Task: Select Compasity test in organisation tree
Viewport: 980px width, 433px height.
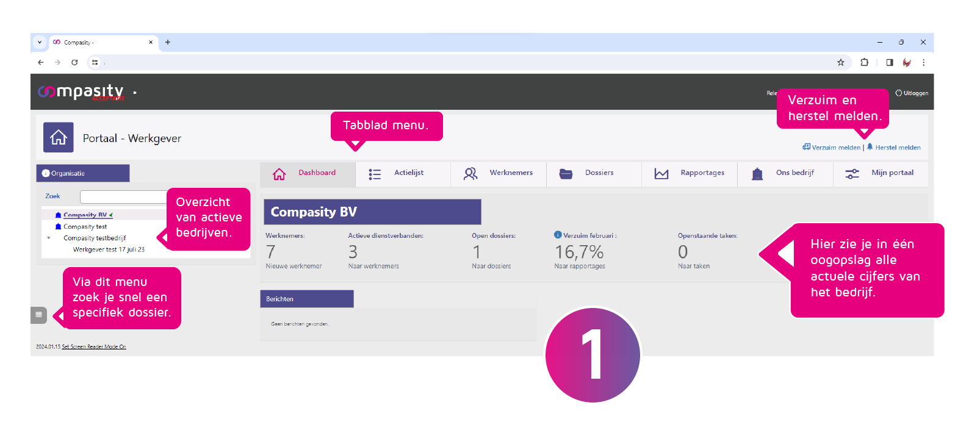Action: (x=85, y=227)
